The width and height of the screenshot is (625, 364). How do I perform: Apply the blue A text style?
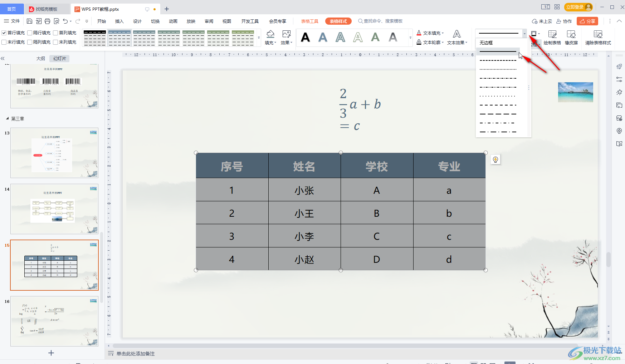[323, 37]
